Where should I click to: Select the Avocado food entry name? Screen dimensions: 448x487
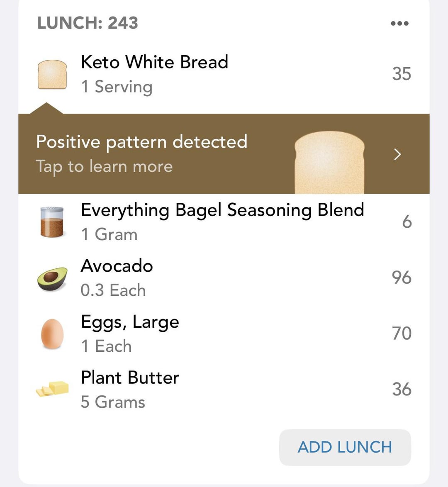click(x=117, y=266)
